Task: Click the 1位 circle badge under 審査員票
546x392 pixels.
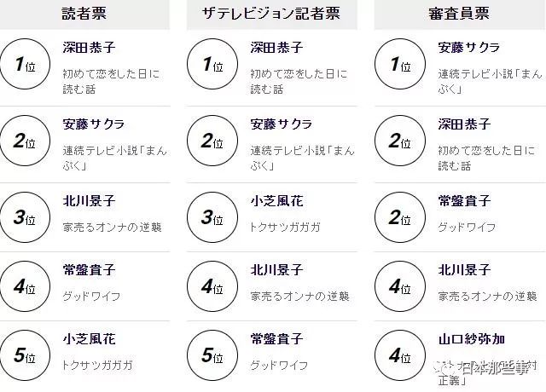Action: point(400,65)
